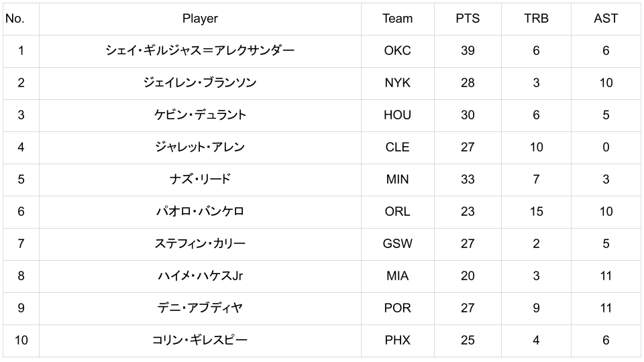644x362 pixels.
Task: Click the Player column header
Action: [200, 19]
